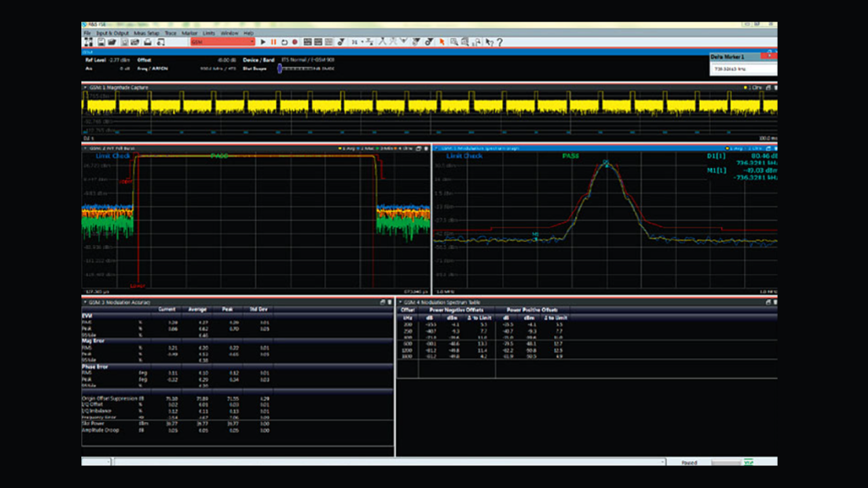
Task: Open the Input & Output menu
Action: click(113, 33)
